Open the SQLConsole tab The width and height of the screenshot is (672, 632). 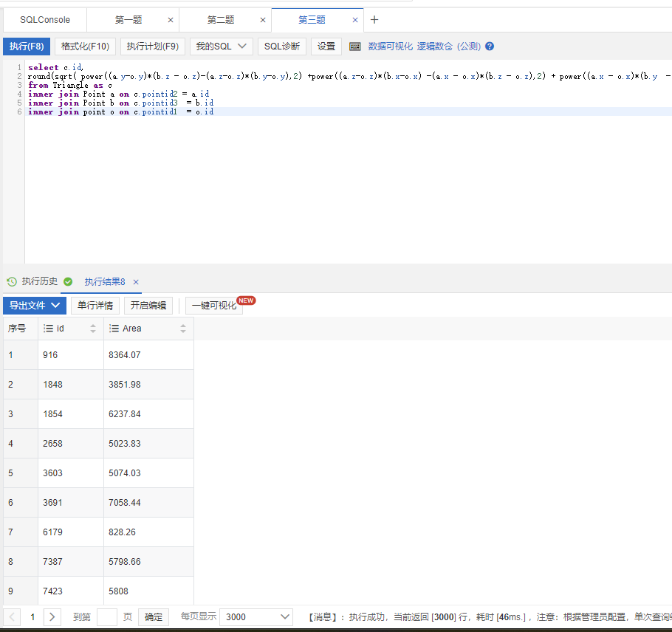[x=45, y=20]
